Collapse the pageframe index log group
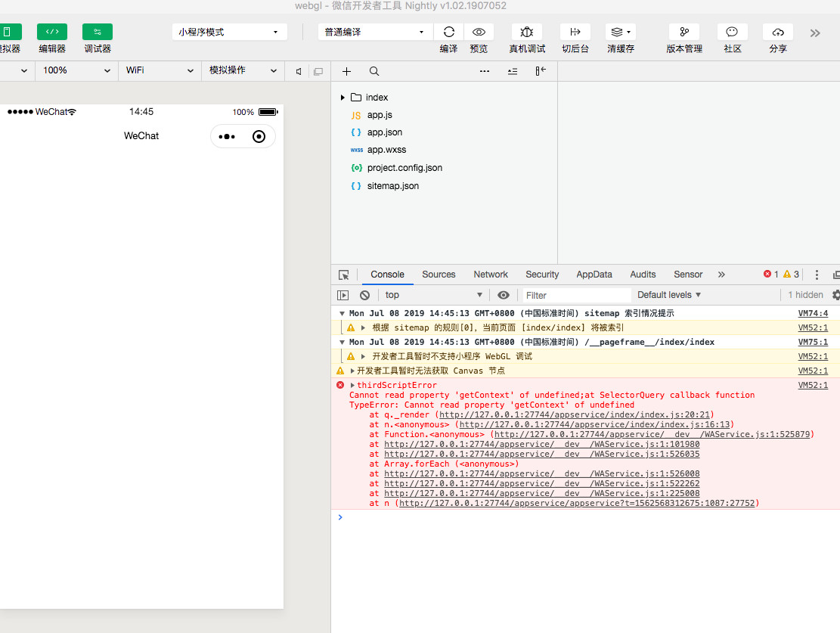The width and height of the screenshot is (840, 633). tap(342, 343)
